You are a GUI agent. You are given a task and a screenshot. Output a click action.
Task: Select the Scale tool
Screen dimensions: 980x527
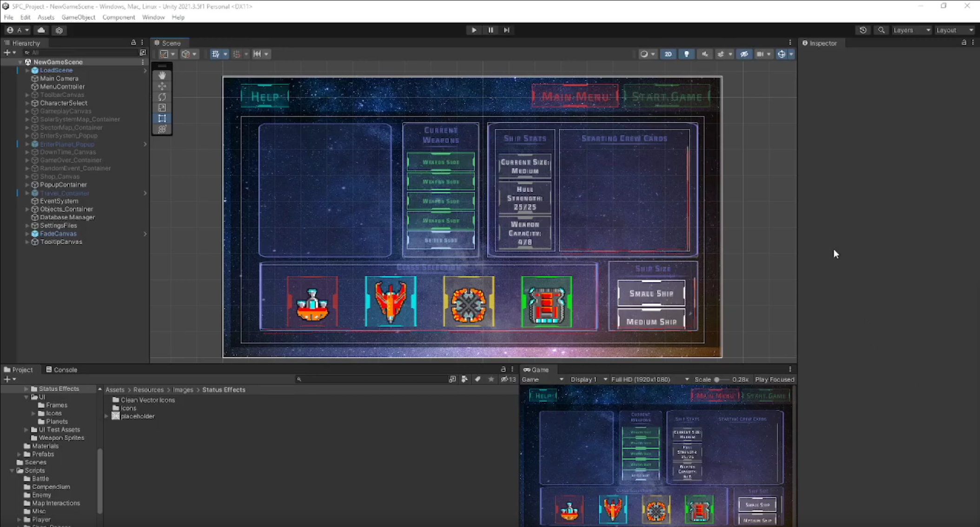[x=162, y=107]
